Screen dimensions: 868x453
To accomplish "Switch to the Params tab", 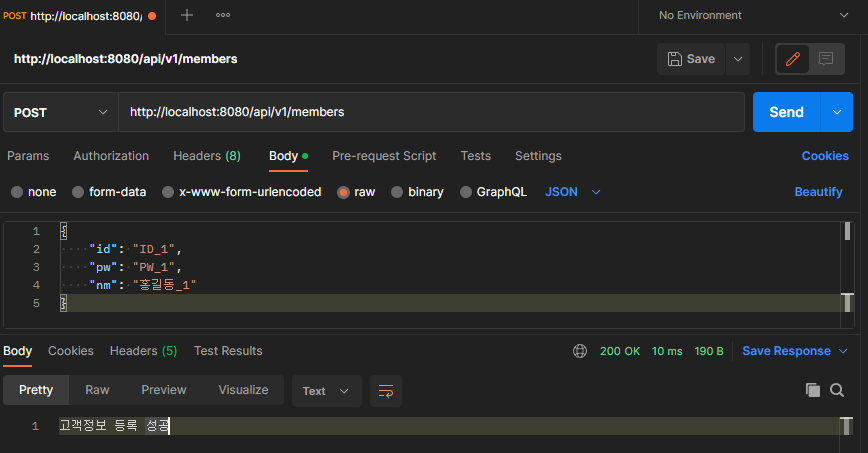I will click(28, 156).
